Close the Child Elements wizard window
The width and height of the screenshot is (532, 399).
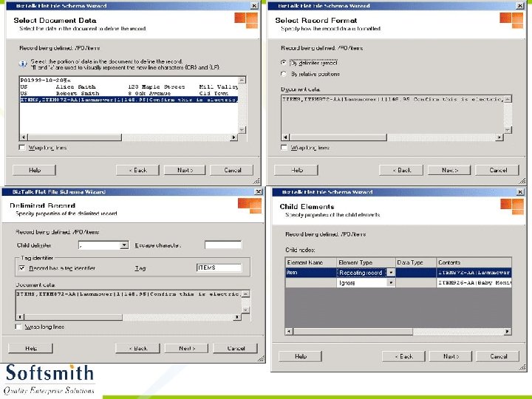520,192
